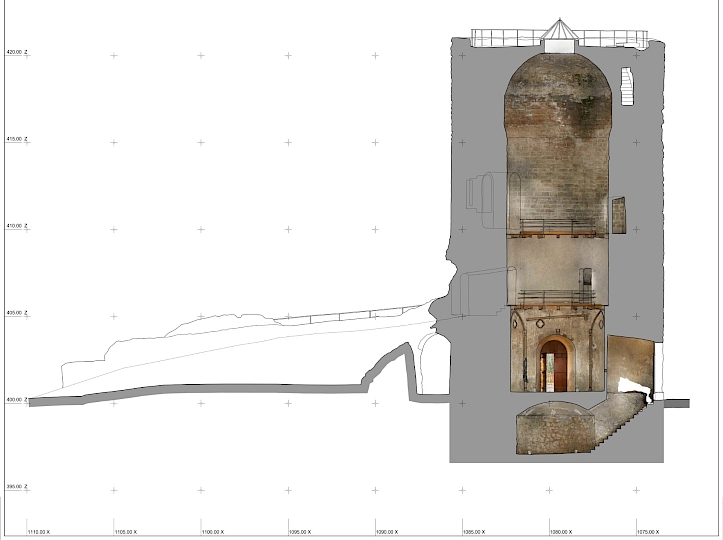
Task: Click the 410.00 Z elevation label
Action: point(18,226)
